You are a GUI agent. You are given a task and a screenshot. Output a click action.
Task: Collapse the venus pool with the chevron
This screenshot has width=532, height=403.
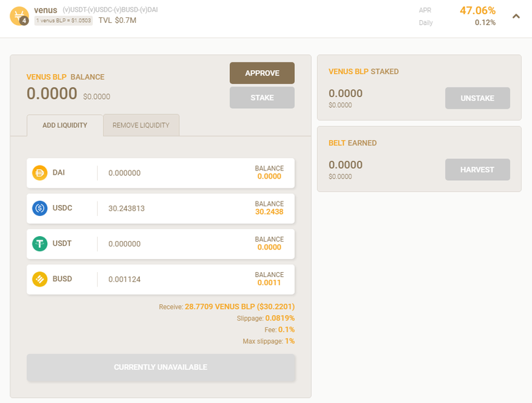tap(515, 16)
